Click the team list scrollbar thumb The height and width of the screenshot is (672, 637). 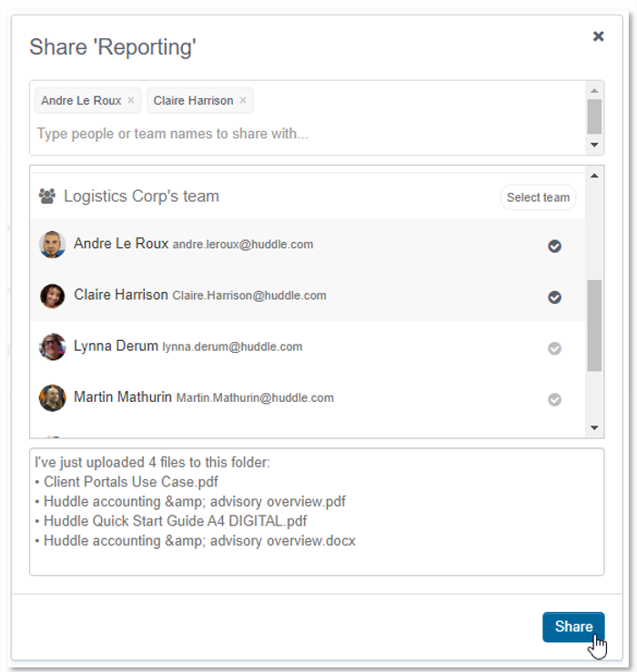pos(594,326)
